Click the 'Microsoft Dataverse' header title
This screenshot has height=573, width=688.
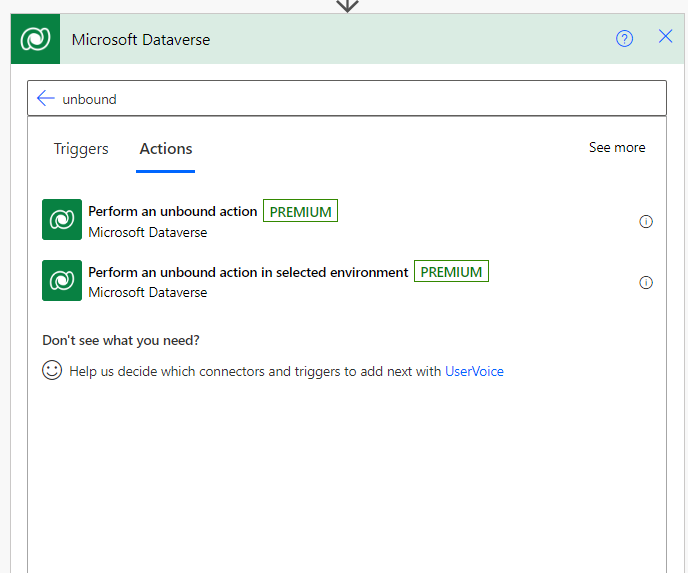tap(141, 39)
